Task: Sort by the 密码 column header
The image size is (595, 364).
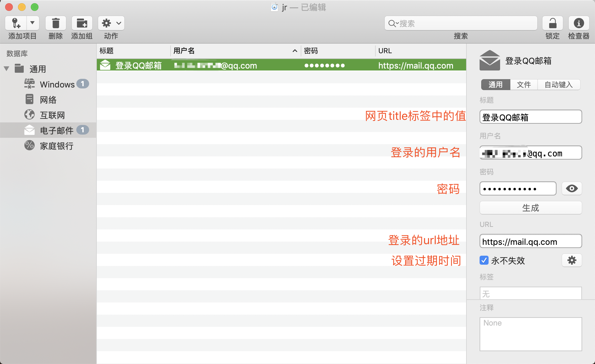Action: point(338,51)
